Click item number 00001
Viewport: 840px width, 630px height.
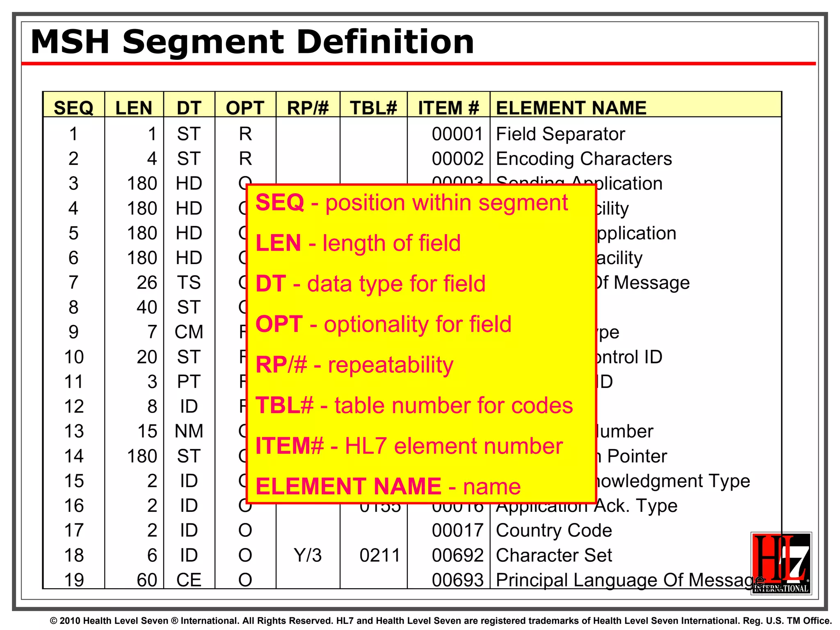point(457,134)
